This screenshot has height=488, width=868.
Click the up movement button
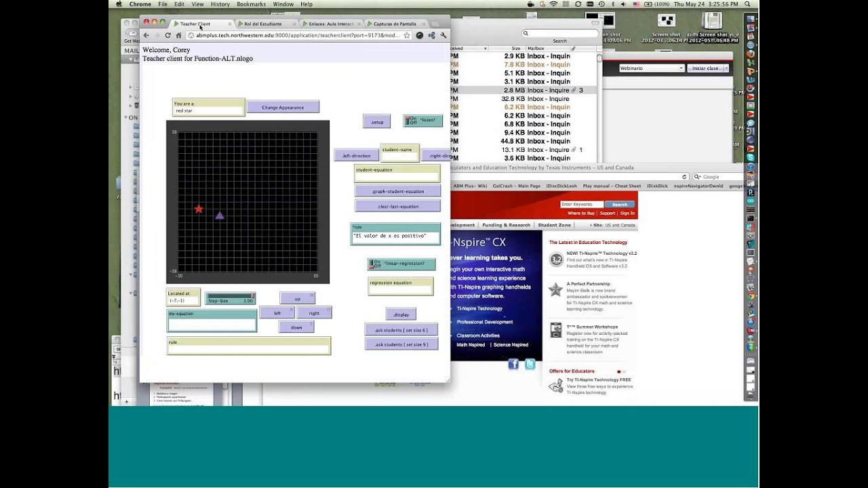point(297,298)
